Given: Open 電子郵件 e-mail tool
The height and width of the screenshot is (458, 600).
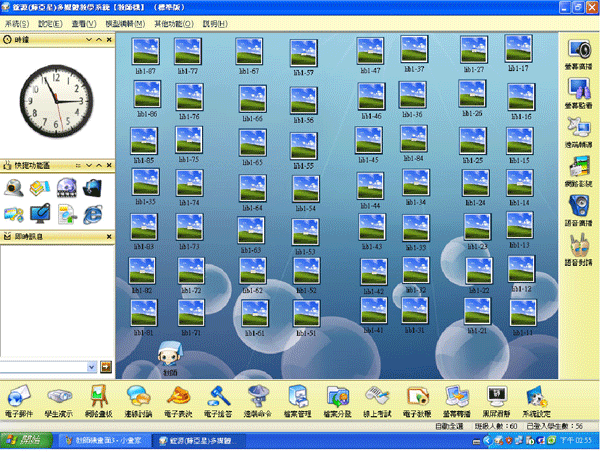Looking at the screenshot, I should click(x=18, y=401).
